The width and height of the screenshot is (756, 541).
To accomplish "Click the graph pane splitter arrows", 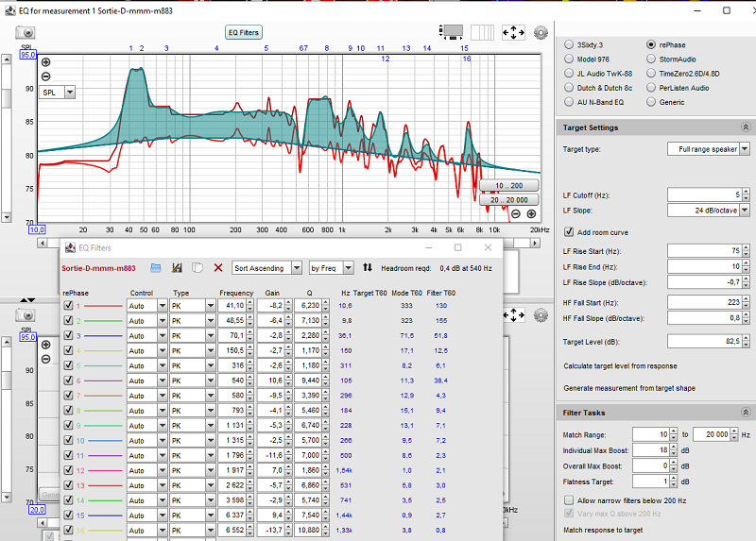I will (x=27, y=300).
